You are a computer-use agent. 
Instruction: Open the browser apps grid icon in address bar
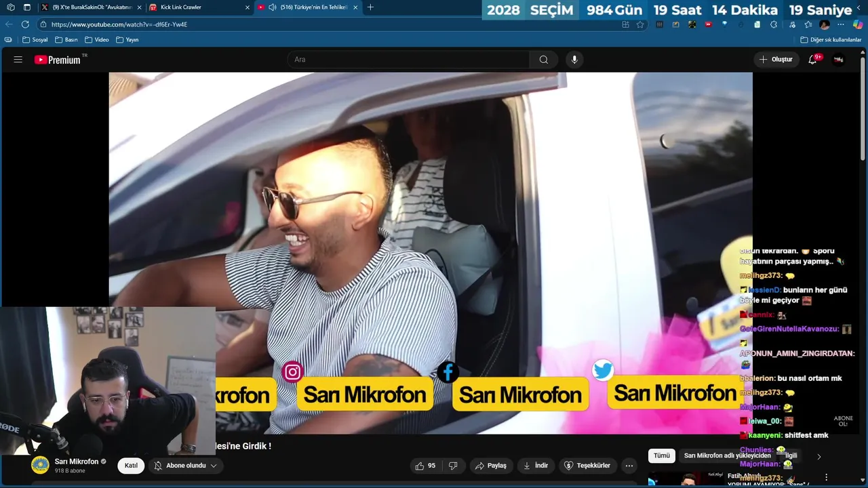(x=626, y=24)
